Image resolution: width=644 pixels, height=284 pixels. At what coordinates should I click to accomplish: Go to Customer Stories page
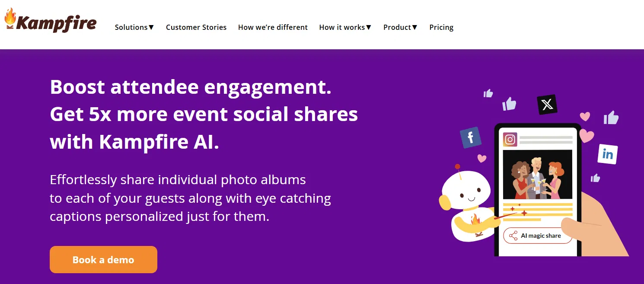pyautogui.click(x=196, y=27)
